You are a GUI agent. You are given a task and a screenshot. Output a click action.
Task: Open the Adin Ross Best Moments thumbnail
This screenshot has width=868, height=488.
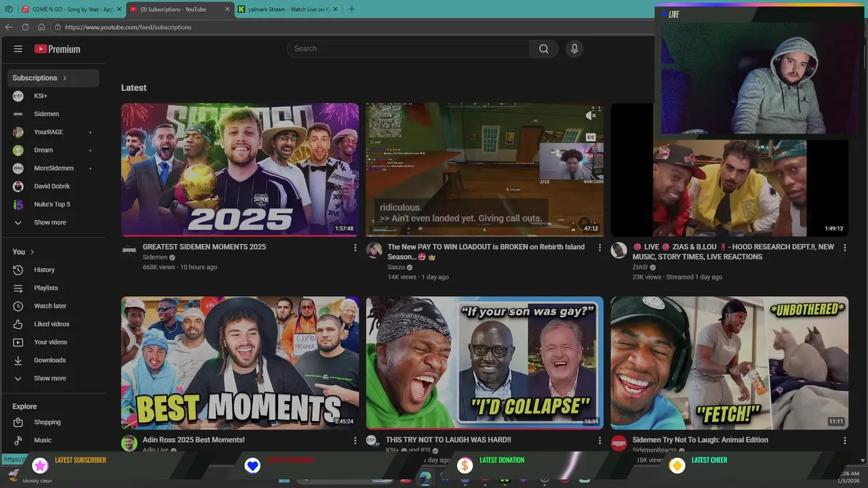240,363
